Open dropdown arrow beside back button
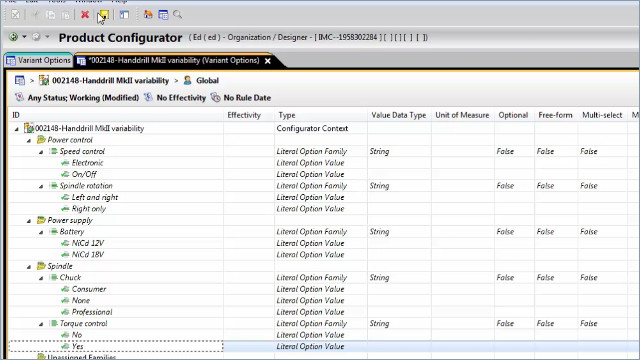This screenshot has height=360, width=640. click(x=24, y=37)
